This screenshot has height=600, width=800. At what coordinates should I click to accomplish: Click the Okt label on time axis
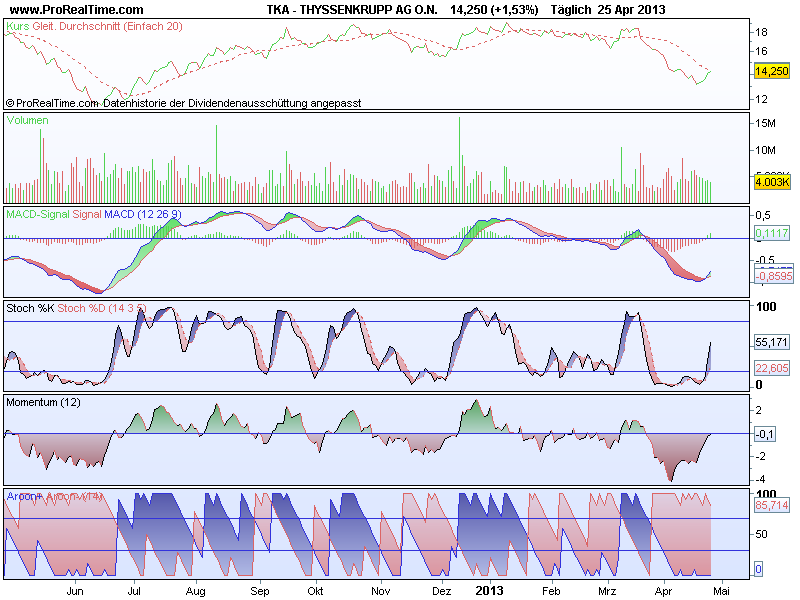[315, 591]
